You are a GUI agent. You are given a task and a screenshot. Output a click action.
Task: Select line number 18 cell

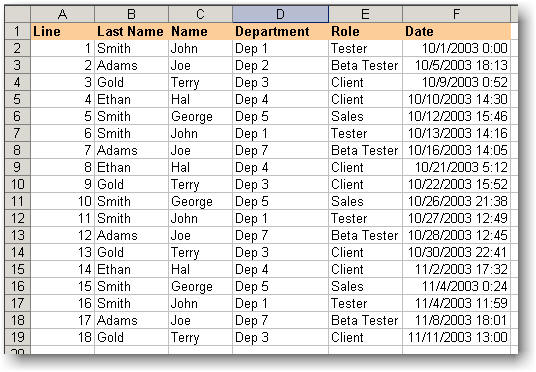(x=62, y=337)
